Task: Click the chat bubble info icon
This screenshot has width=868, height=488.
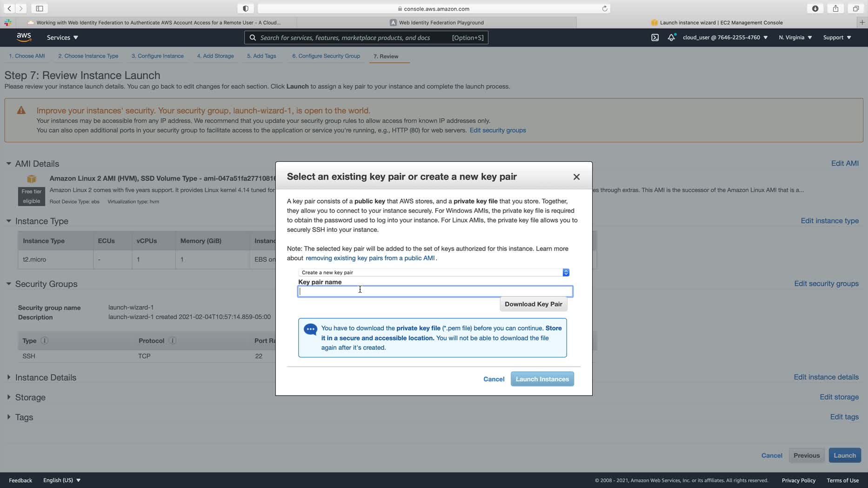Action: click(x=310, y=330)
